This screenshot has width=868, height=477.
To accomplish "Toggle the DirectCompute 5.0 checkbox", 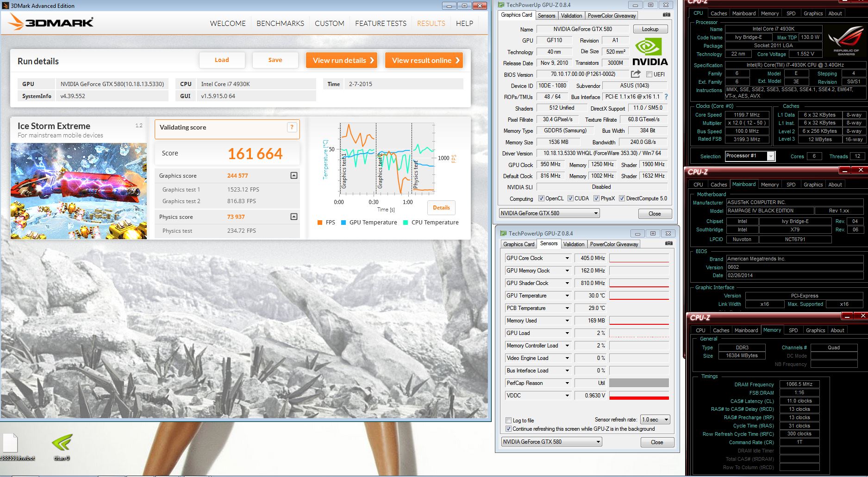I will [622, 198].
